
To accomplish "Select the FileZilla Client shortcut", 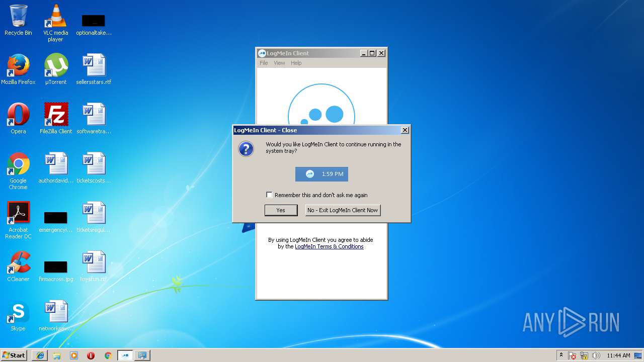I will tap(55, 119).
